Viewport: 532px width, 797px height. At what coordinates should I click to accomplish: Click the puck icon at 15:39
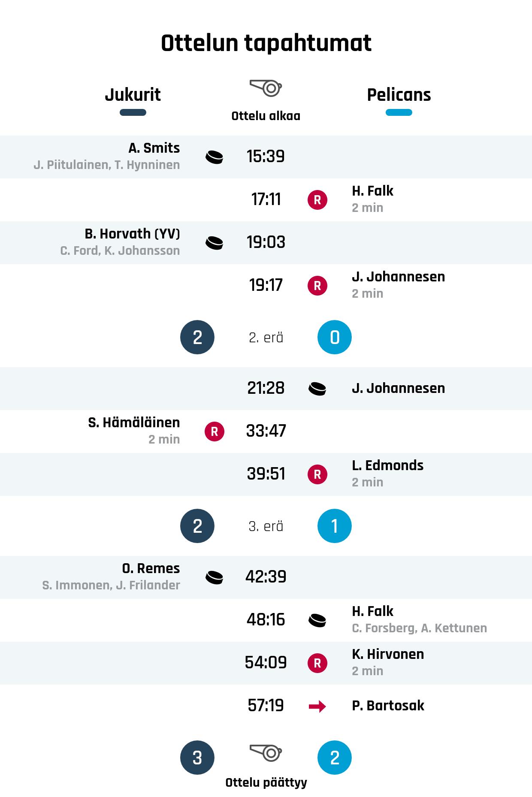click(215, 157)
